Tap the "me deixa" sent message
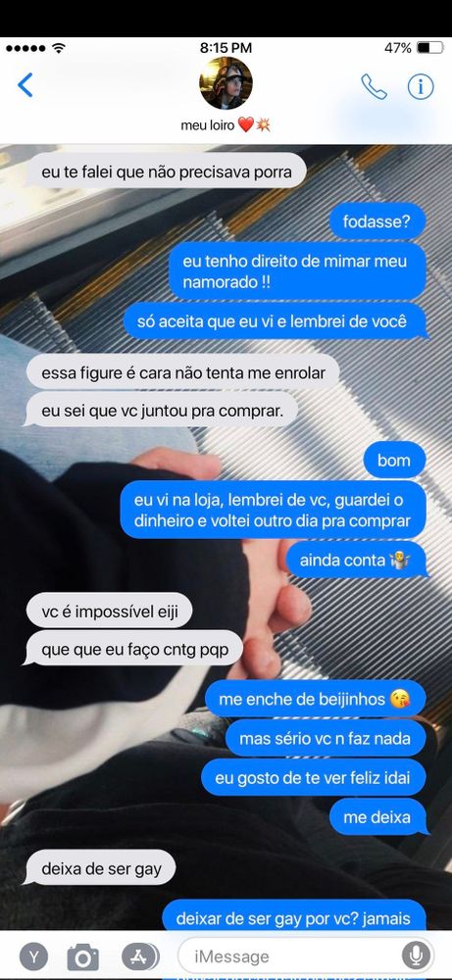 coord(378,817)
